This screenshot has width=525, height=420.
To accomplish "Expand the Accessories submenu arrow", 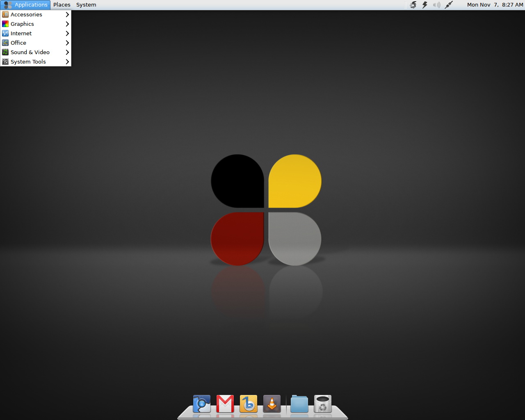I will 67,14.
